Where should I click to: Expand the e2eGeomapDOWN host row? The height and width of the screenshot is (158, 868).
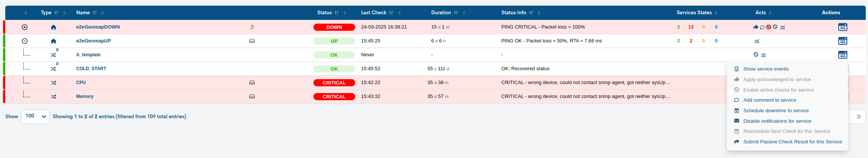[x=25, y=27]
